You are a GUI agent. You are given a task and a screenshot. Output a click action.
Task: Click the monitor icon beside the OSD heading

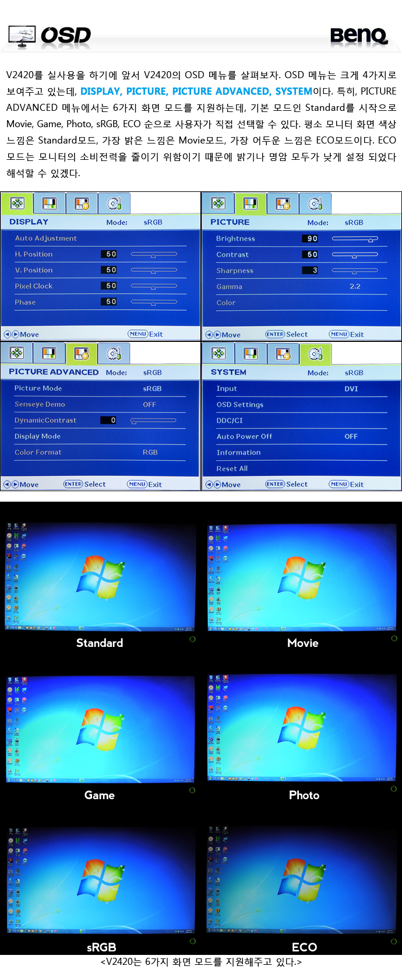(22, 36)
